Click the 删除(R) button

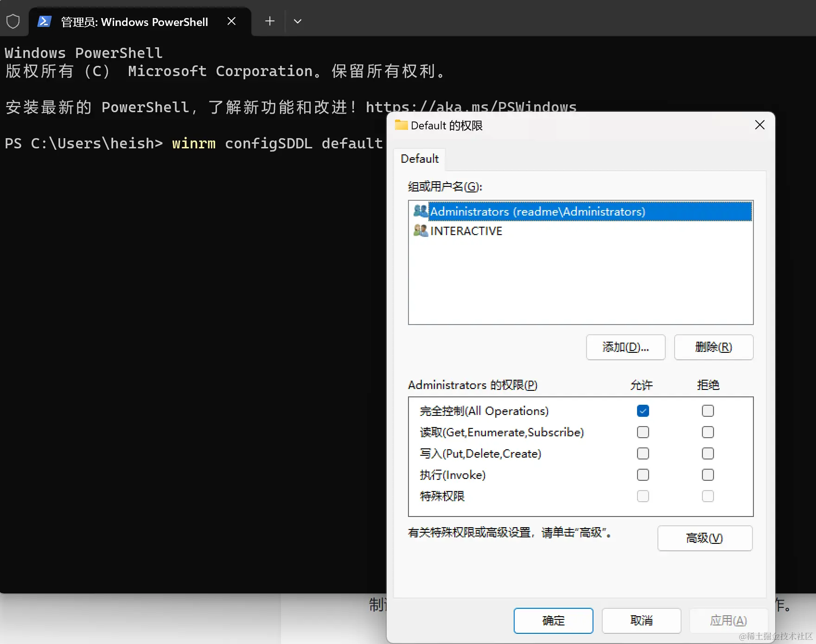point(714,347)
